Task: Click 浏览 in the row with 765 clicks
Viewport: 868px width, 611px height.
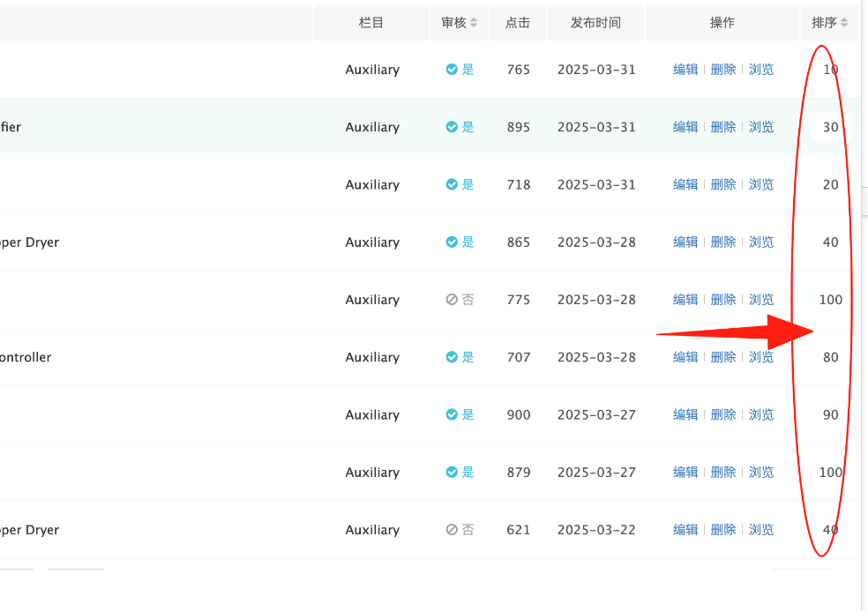Action: 761,69
